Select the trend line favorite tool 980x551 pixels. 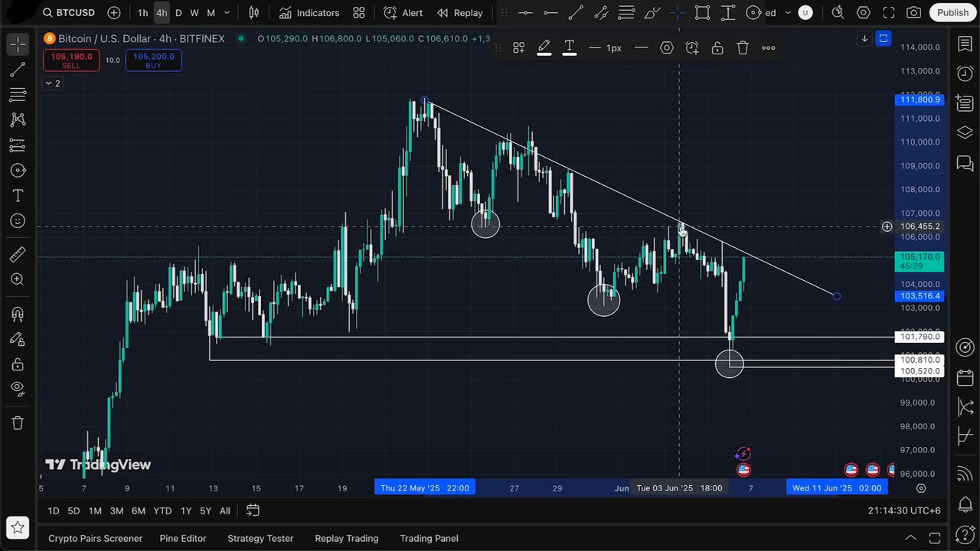click(576, 12)
